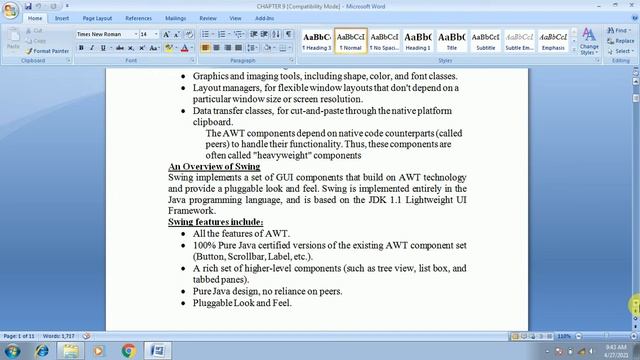Click the Decrease Indent icon
The image size is (640, 360).
point(253,34)
